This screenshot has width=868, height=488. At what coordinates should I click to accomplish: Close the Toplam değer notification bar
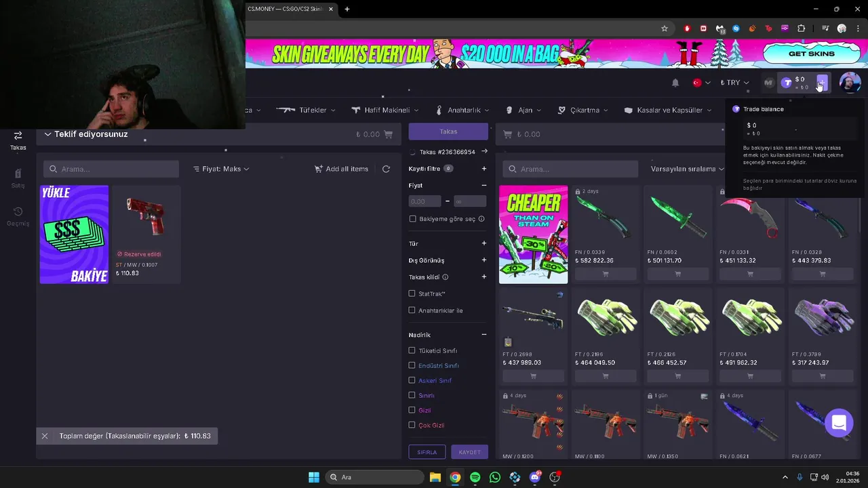[x=45, y=436]
